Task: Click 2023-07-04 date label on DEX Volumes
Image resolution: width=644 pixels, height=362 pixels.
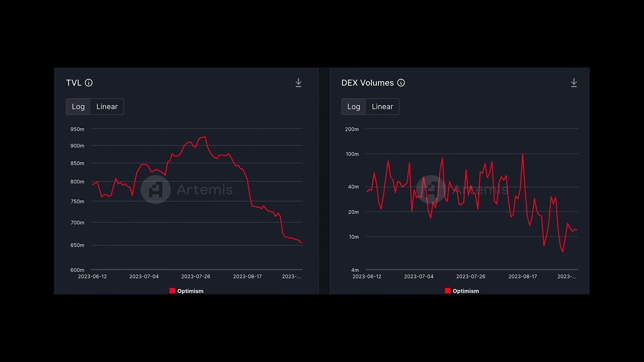Action: point(419,277)
